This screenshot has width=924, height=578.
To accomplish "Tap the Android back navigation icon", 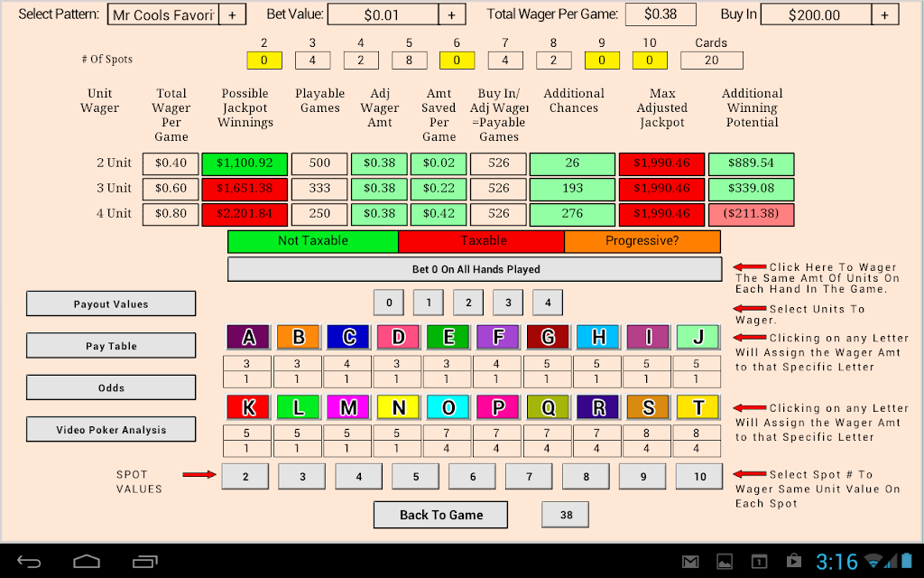I will [28, 562].
